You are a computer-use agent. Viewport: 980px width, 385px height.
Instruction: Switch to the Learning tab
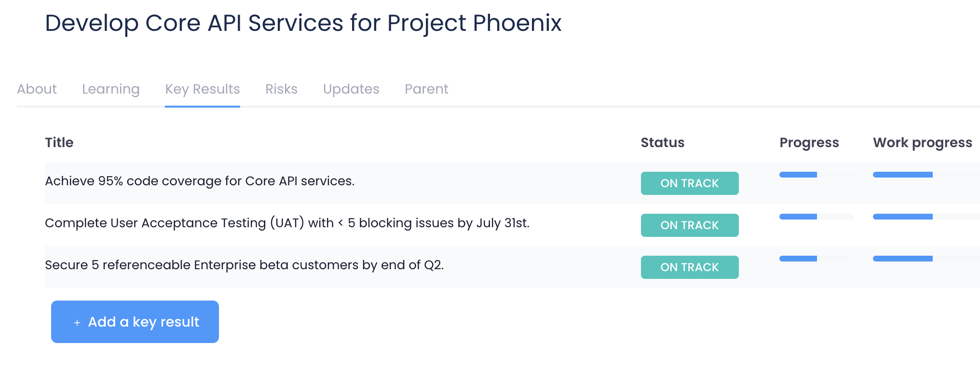(x=110, y=89)
